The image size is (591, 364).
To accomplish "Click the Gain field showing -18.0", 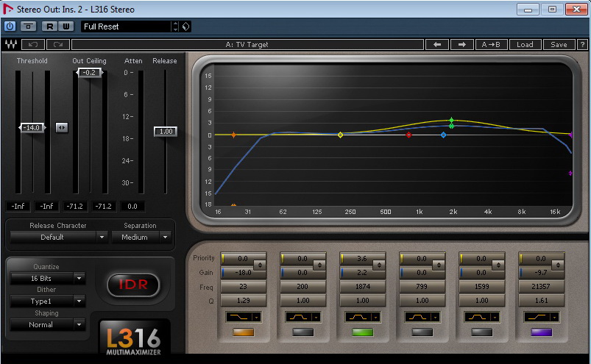I will coord(243,273).
